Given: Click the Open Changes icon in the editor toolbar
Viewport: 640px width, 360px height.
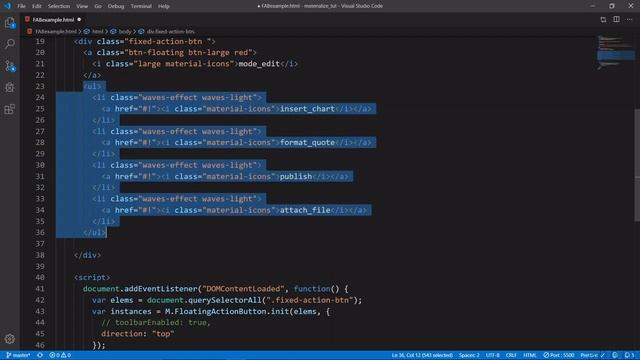Looking at the screenshot, I should click(603, 19).
